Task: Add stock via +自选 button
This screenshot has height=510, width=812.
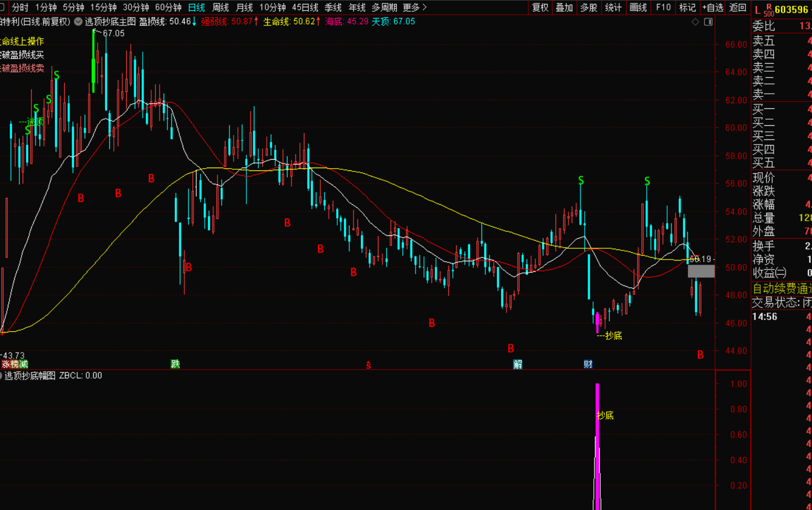Action: point(713,7)
